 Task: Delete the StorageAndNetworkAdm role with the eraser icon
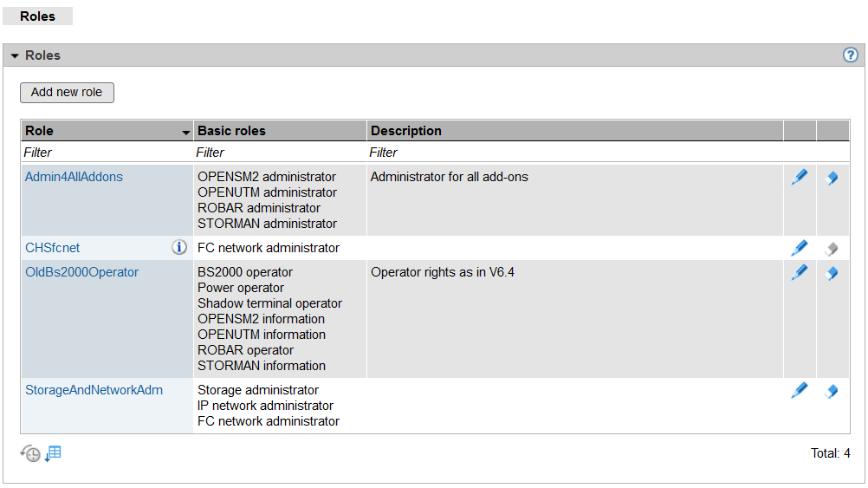click(832, 392)
